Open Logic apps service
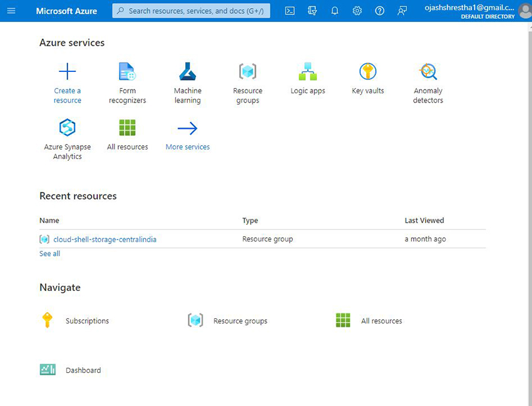 click(307, 72)
